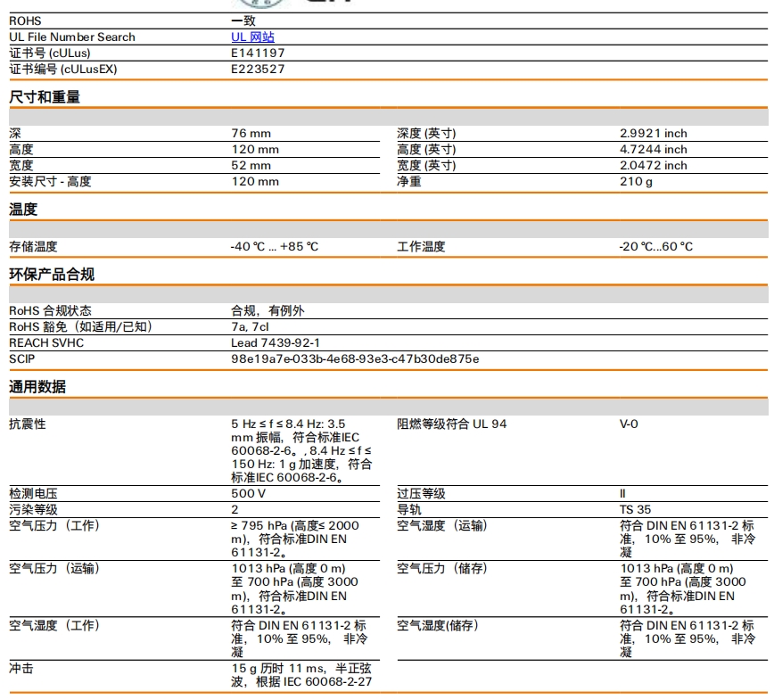Click the "Lead 7439-92-1" value

(276, 342)
